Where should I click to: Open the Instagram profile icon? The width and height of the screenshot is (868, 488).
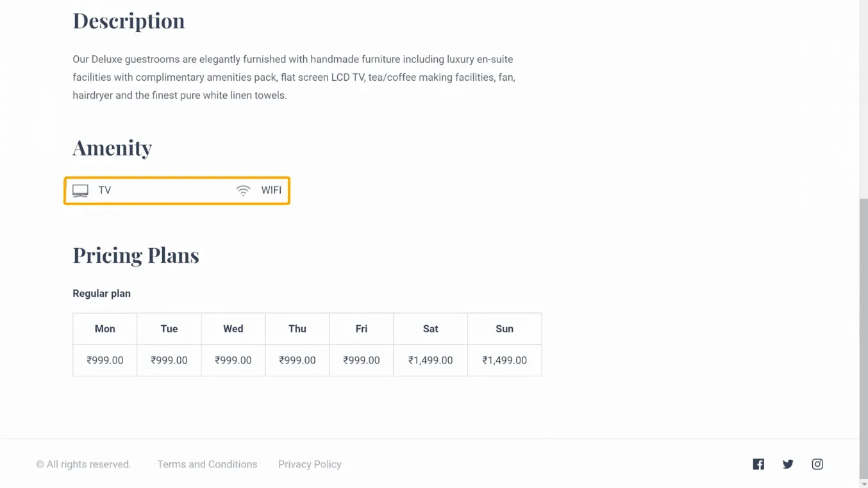click(817, 464)
